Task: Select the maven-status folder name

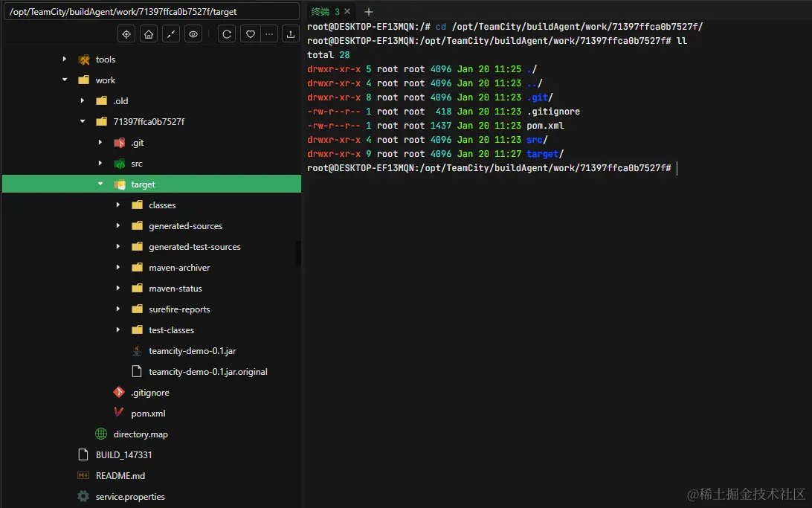Action: click(175, 289)
